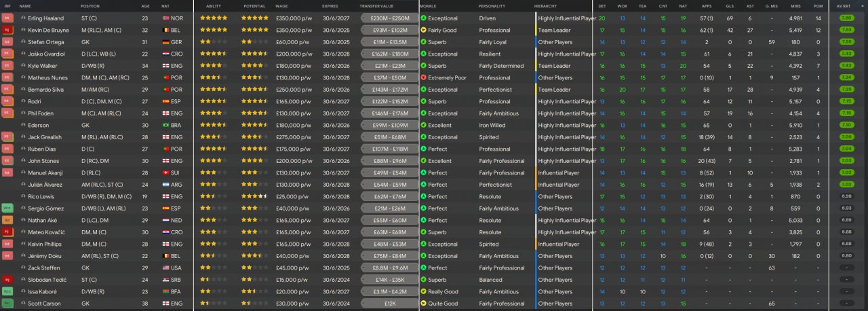This screenshot has width=868, height=311.
Task: Click Erling Haaland's green morale icon
Action: coord(423,18)
